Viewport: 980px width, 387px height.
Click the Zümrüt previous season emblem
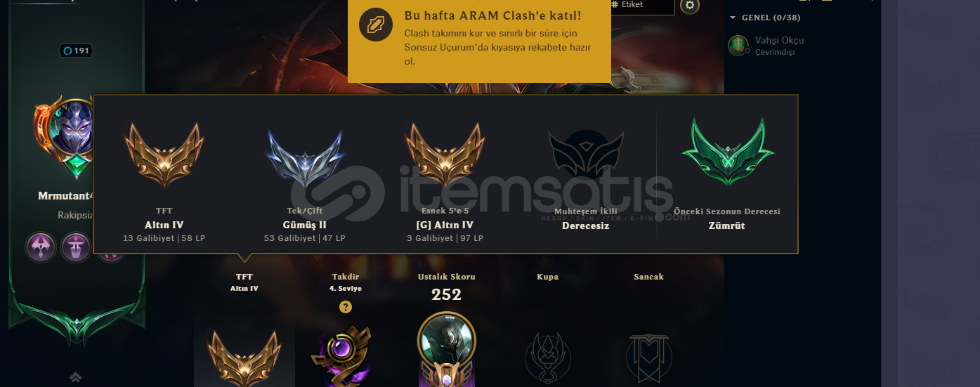pyautogui.click(x=727, y=150)
